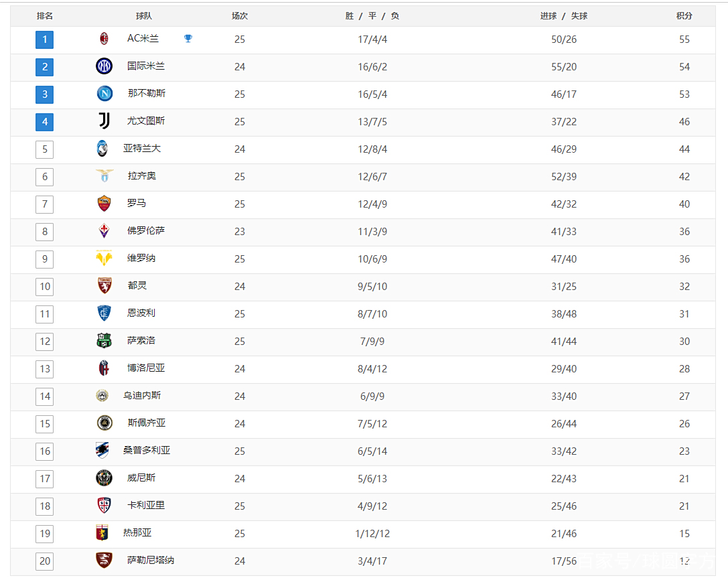Viewport: 728px width, 582px height.
Task: Click the Lazio eagle badge
Action: click(x=104, y=176)
